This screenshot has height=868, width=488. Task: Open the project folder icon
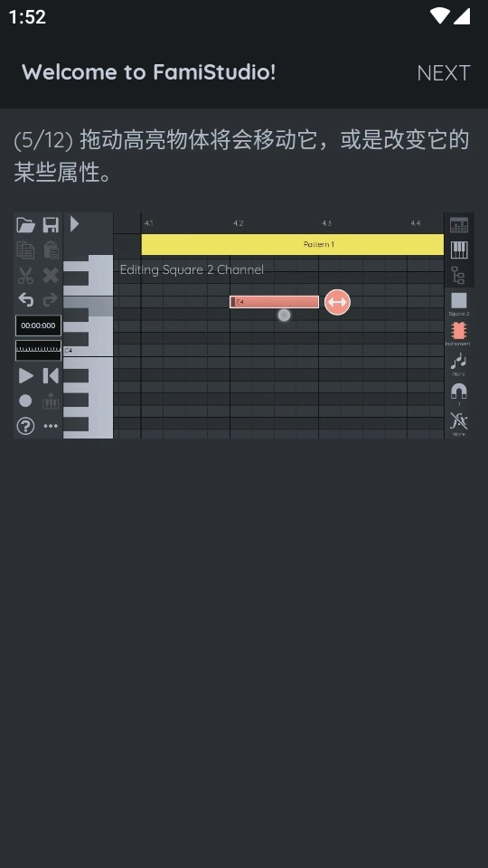tap(25, 225)
